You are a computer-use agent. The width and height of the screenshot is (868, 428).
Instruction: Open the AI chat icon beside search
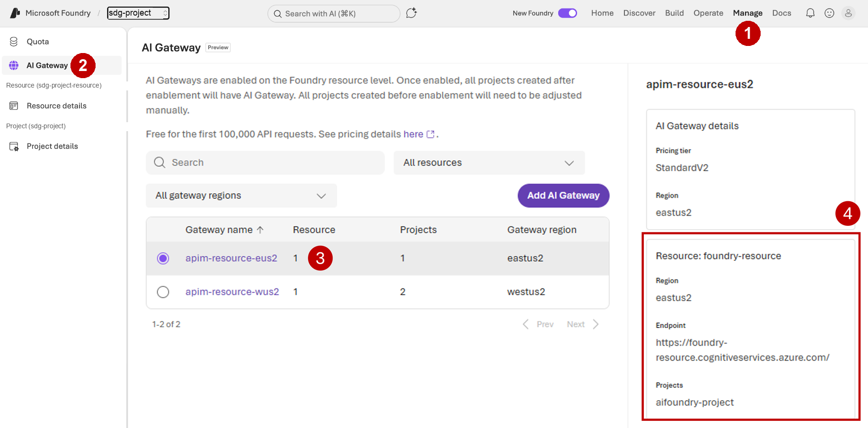tap(412, 13)
